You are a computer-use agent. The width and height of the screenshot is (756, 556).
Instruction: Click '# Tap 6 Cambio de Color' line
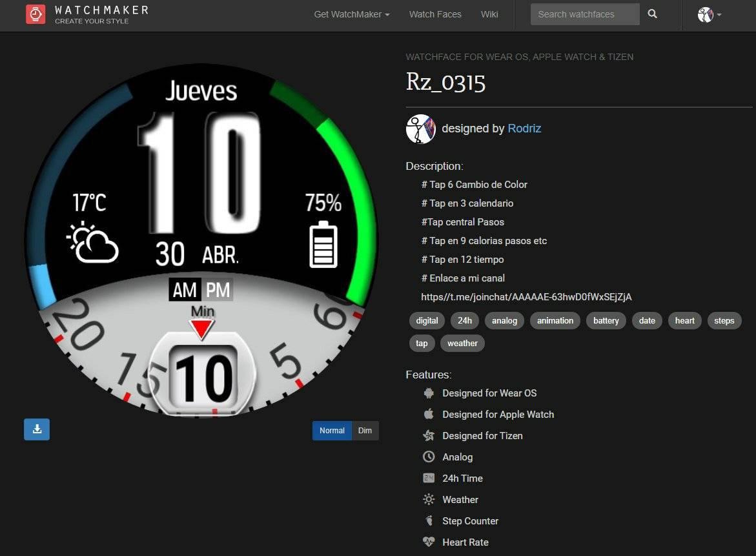(x=475, y=185)
